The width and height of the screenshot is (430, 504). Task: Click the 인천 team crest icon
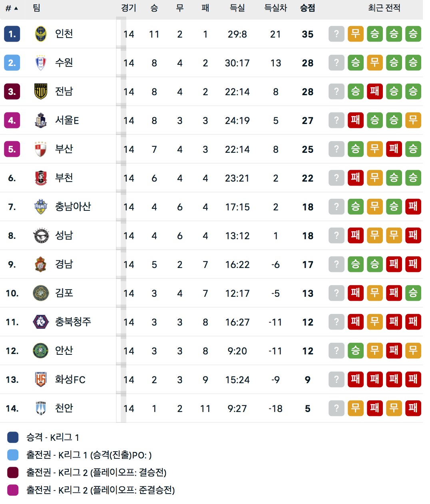41,34
